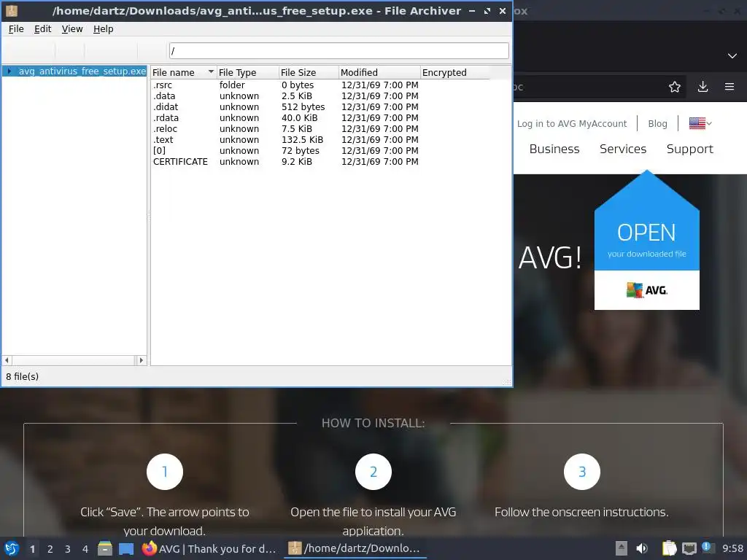This screenshot has width=747, height=560.
Task: Open the LXQt start menu icon
Action: [x=12, y=548]
